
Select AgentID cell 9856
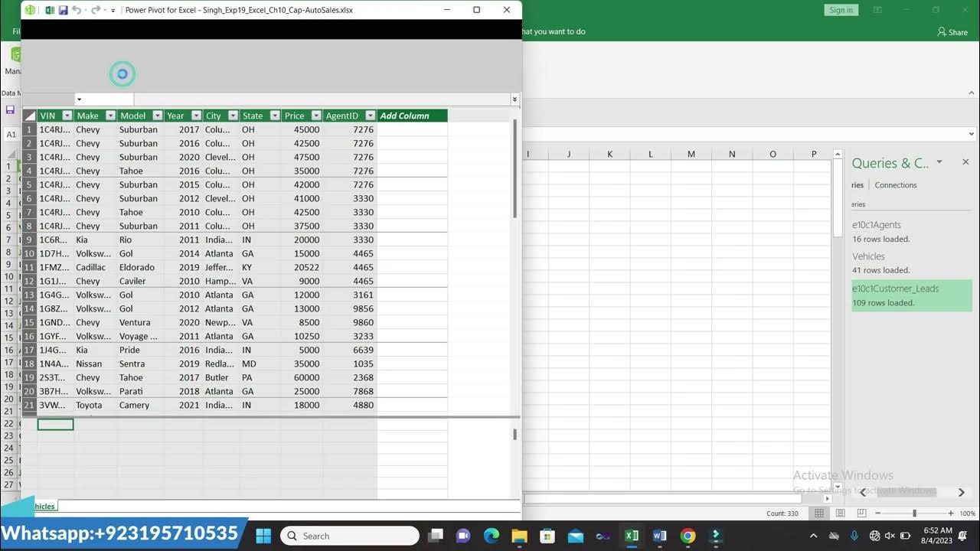[x=350, y=308]
